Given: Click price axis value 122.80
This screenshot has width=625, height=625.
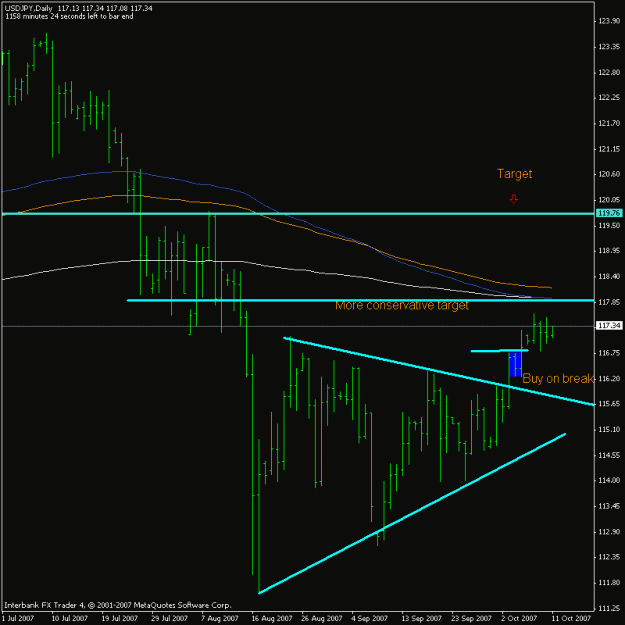Looking at the screenshot, I should point(609,73).
